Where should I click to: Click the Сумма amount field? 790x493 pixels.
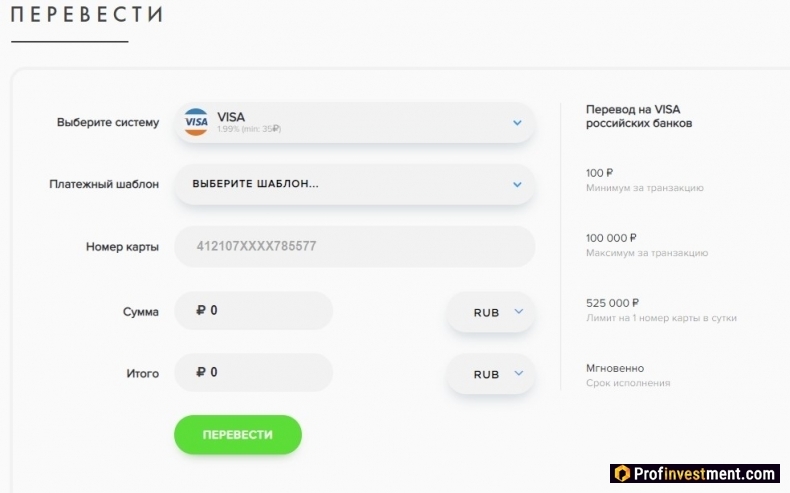click(x=253, y=311)
